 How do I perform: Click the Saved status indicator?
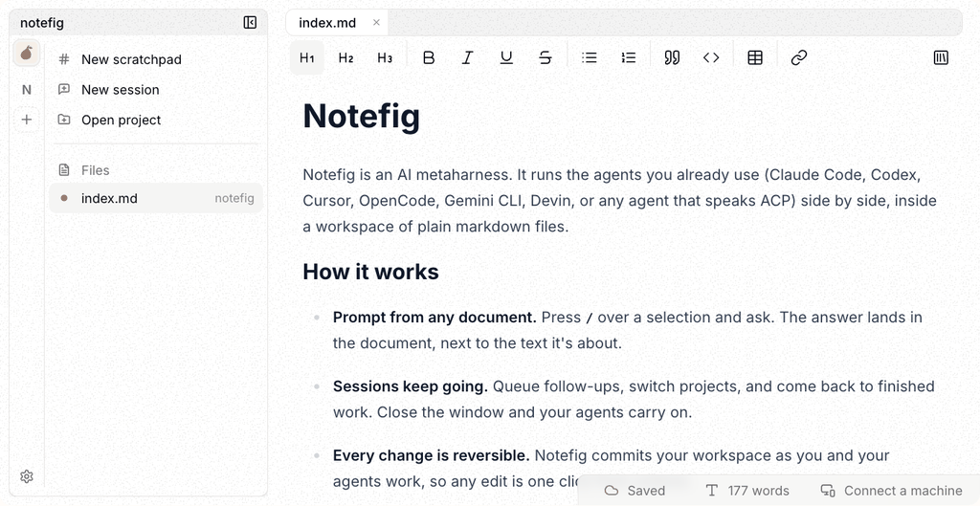635,491
